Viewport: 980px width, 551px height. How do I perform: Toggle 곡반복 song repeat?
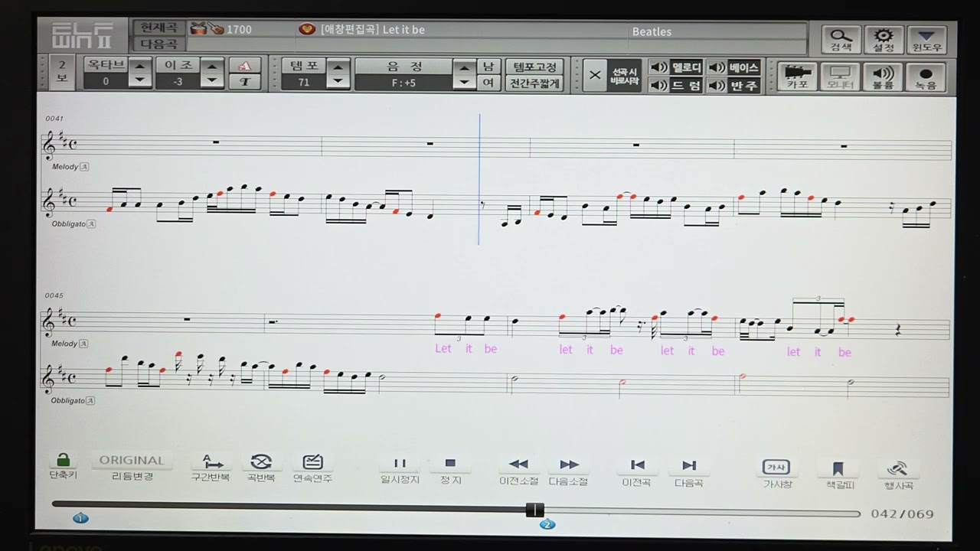261,468
